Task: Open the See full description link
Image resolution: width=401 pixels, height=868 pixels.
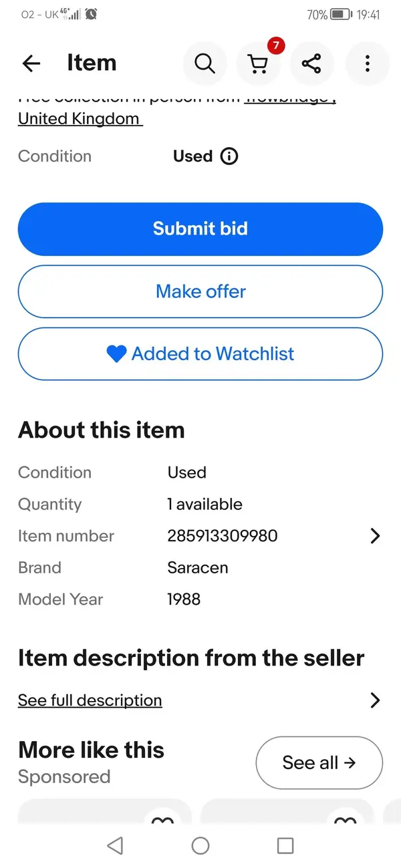Action: pyautogui.click(x=90, y=700)
